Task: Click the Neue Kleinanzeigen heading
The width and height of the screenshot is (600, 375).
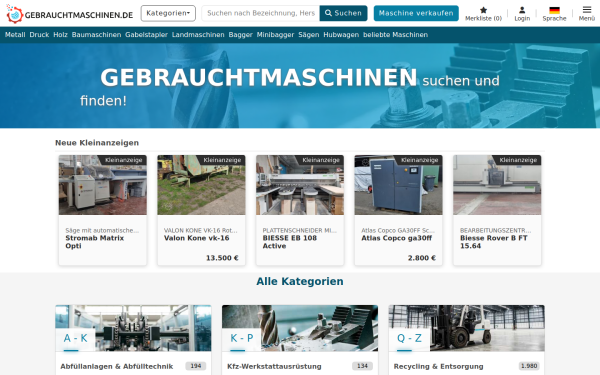Action: [x=97, y=143]
